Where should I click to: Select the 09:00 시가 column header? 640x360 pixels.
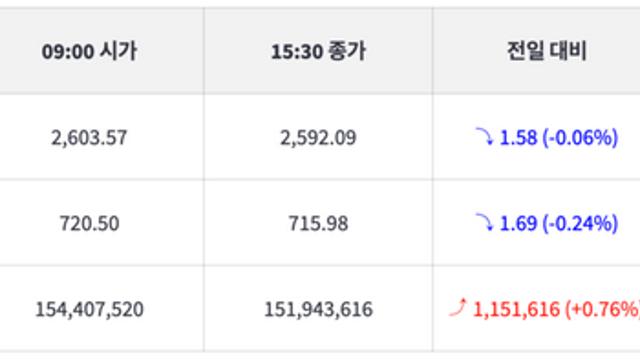click(89, 51)
